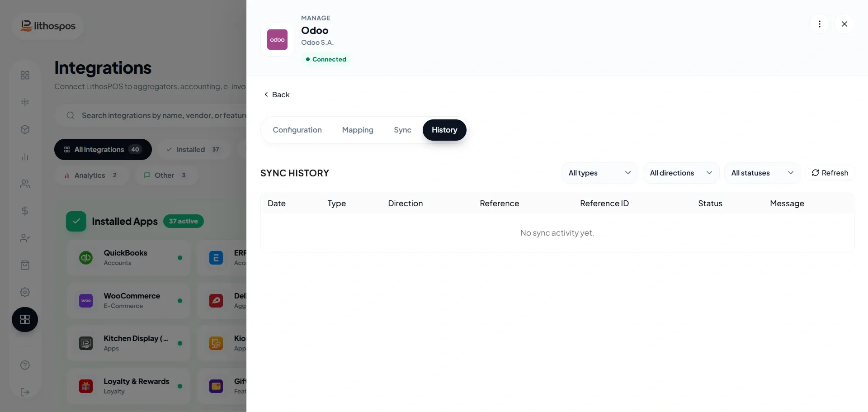Open the WooCommerce integration card
Image resolution: width=868 pixels, height=412 pixels.
128,301
